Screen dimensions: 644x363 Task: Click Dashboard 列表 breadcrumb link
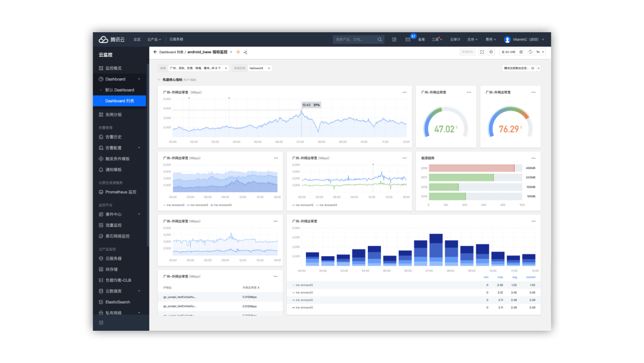point(171,52)
